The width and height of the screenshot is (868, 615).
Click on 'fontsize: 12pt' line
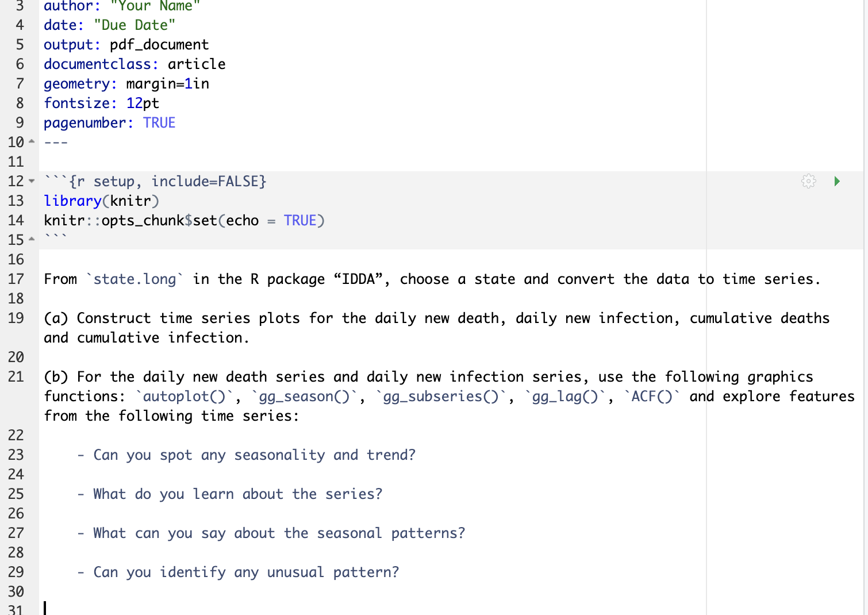tap(101, 103)
